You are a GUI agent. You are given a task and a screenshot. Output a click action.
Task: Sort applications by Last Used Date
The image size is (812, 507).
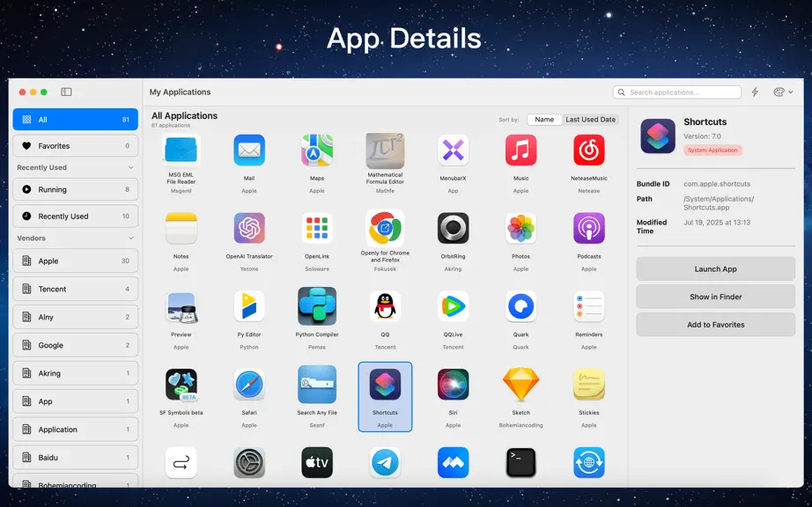(590, 120)
